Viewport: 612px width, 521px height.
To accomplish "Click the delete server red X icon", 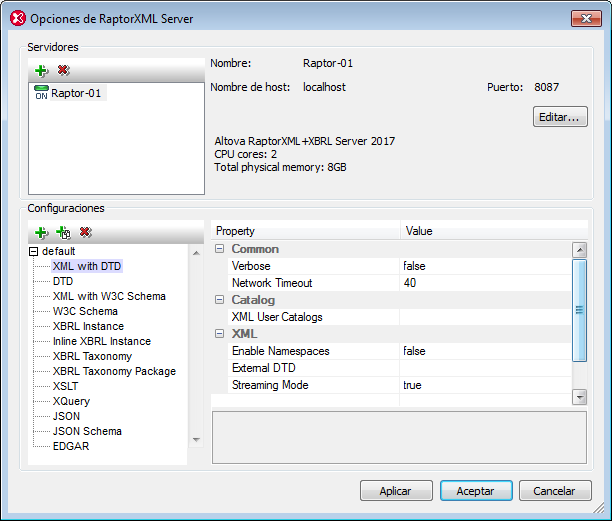I will tap(63, 70).
